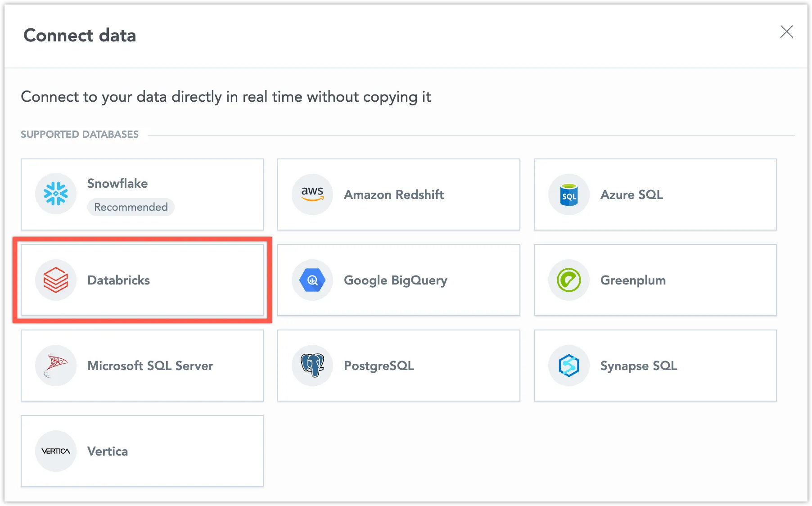The image size is (812, 506).
Task: Select the Microsoft SQL Server icon
Action: point(56,366)
